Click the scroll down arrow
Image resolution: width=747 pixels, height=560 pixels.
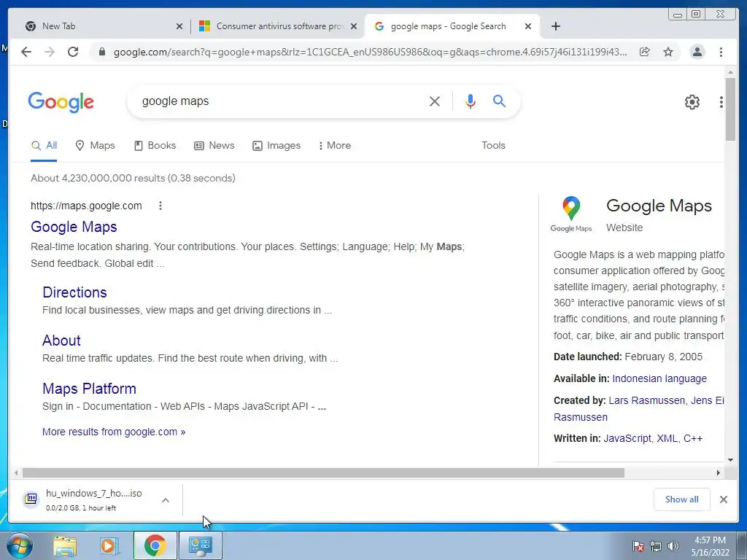tap(730, 460)
